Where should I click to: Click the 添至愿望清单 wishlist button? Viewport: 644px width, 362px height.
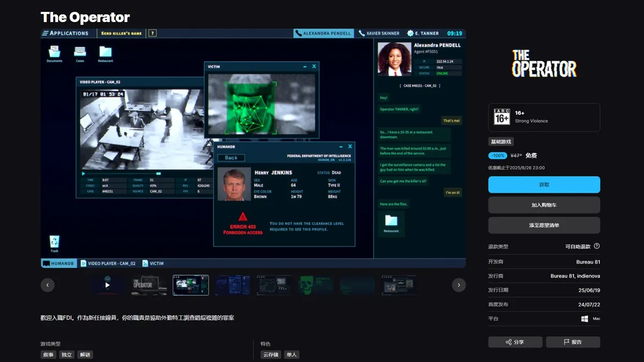tap(544, 225)
